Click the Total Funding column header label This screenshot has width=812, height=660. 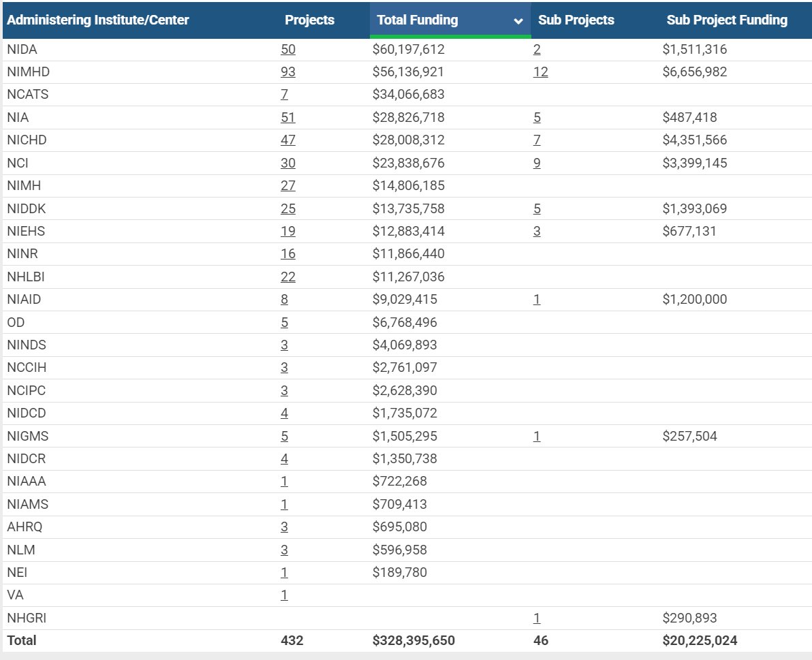click(417, 20)
